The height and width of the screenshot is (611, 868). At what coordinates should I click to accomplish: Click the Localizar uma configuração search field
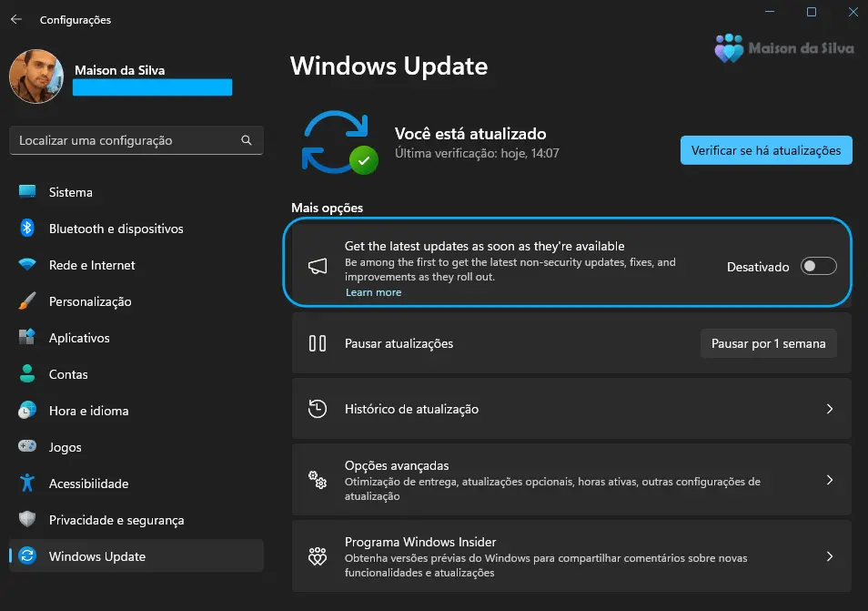point(127,141)
